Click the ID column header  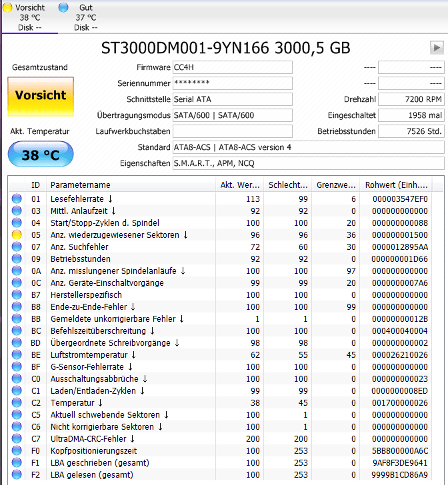coord(35,185)
